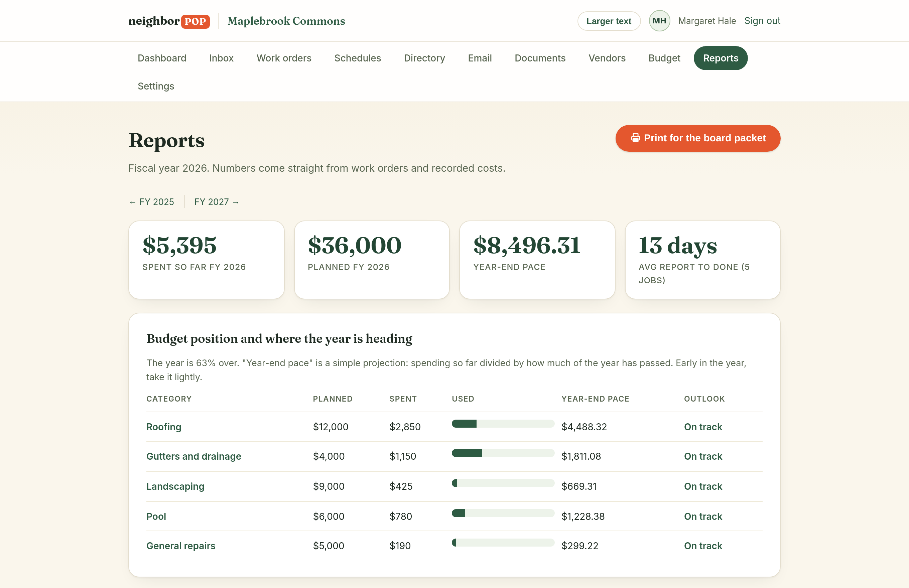Screen dimensions: 909x588
Task: Click the $8,496.31 year-end pace card
Action: tap(537, 260)
